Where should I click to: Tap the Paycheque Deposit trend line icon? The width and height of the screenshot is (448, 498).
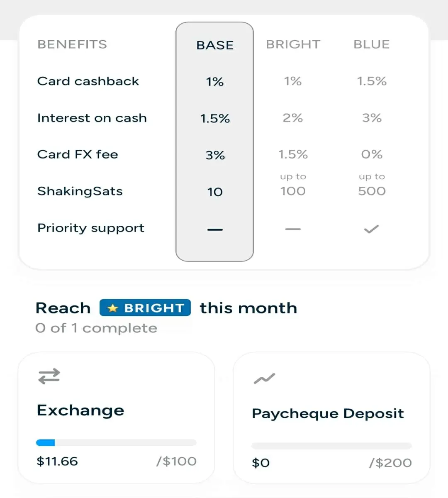264,378
